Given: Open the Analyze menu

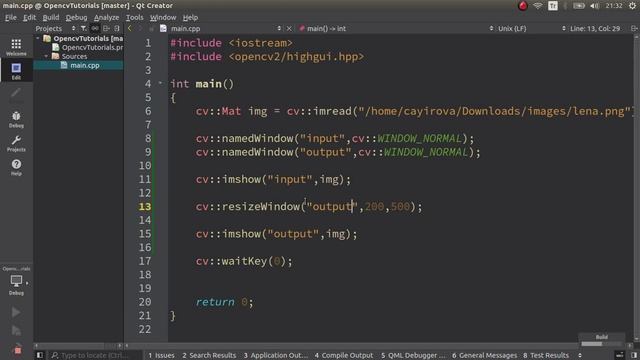Looking at the screenshot, I should [x=107, y=17].
